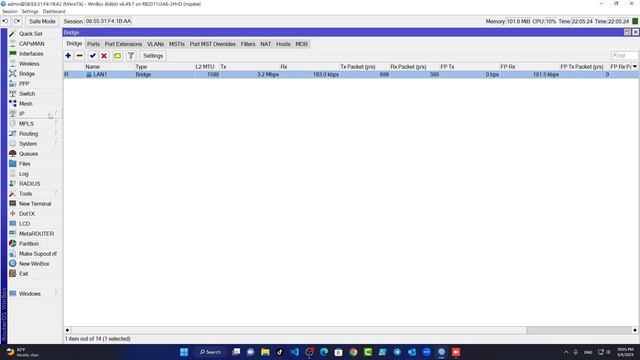
Task: Open the Session menu
Action: coord(10,11)
